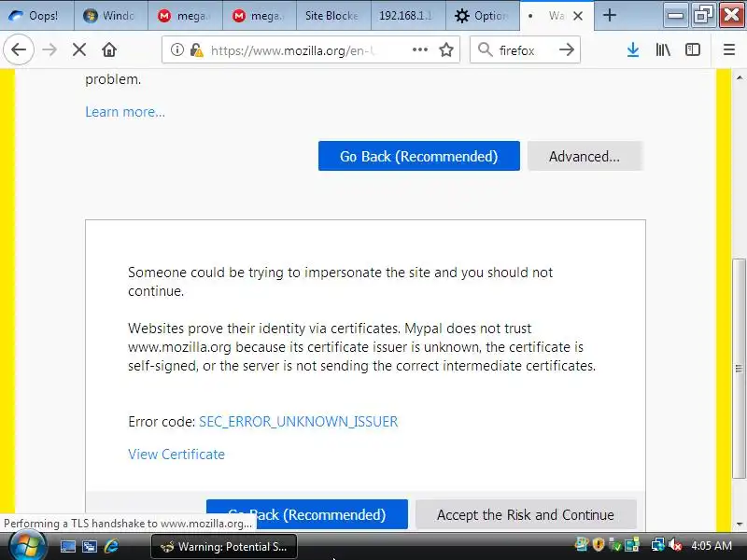Switch to the first mega tab
The height and width of the screenshot is (560, 747).
tap(185, 16)
